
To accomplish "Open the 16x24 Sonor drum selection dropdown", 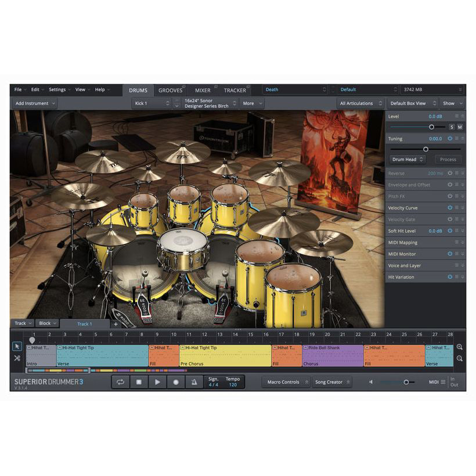I will [x=210, y=103].
